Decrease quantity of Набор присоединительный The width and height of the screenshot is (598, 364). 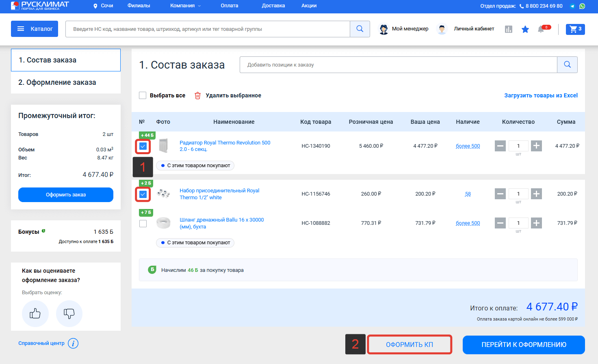[x=500, y=194]
